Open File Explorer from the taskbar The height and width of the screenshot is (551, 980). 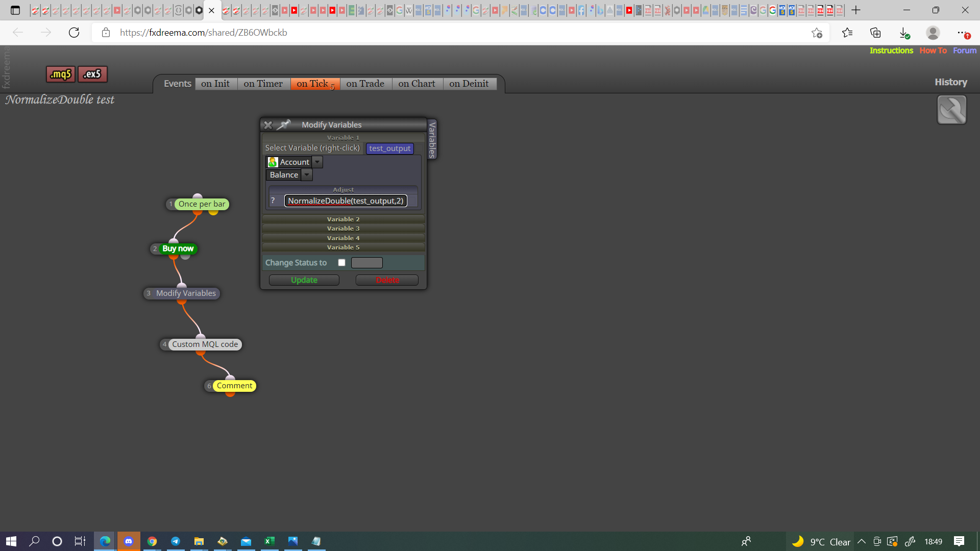pos(199,541)
